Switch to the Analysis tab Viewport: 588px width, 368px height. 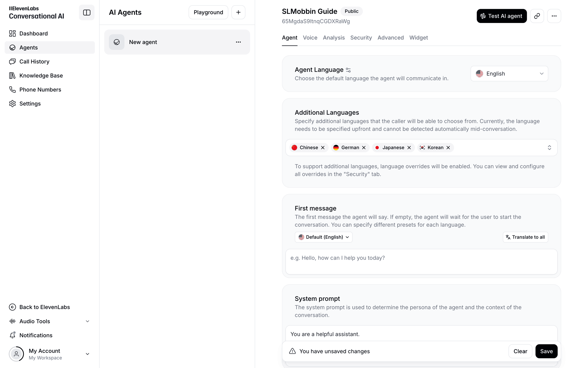(334, 38)
